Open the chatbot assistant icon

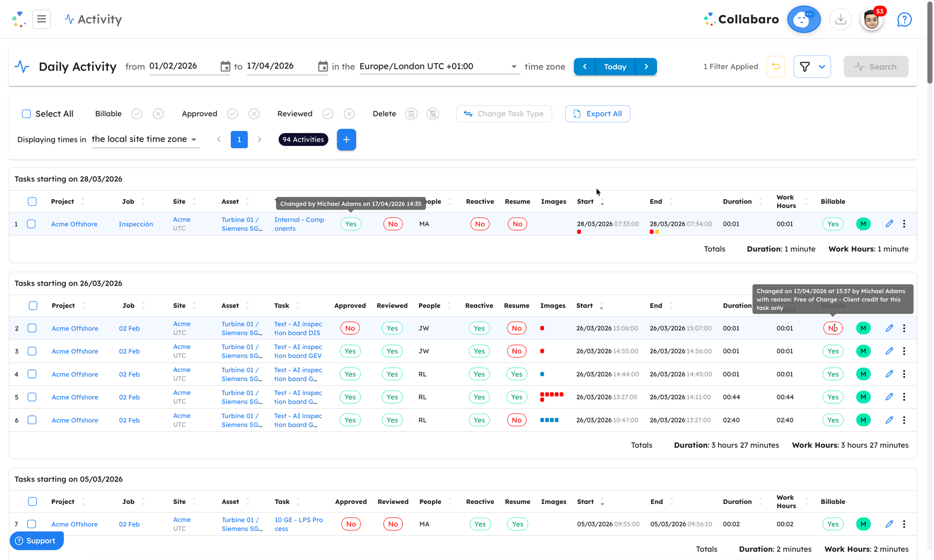(x=803, y=19)
